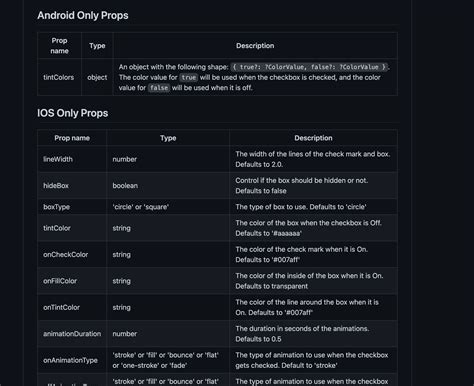Select the 'animationDuration' prop name cell
The image size is (474, 386).
point(72,334)
